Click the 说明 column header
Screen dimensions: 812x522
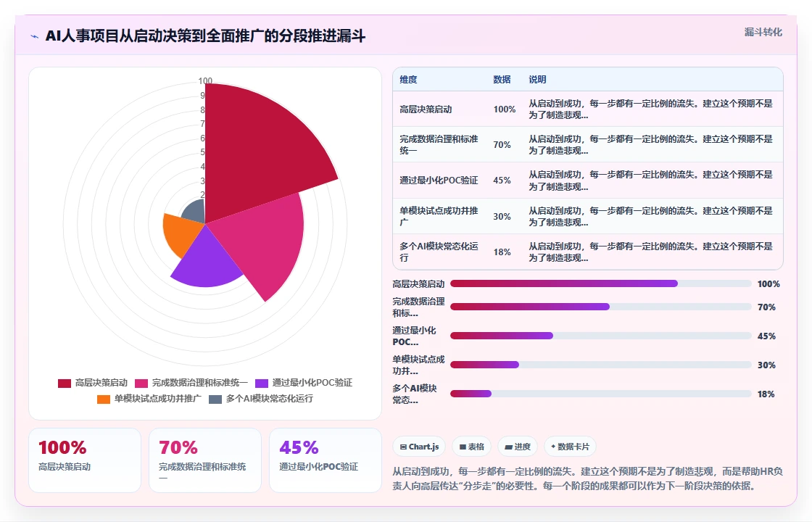(x=537, y=80)
